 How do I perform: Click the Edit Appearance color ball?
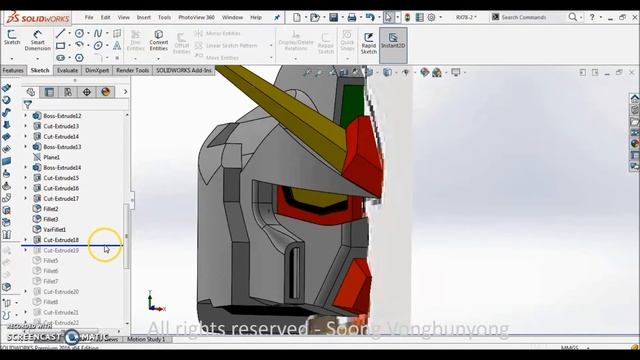[x=424, y=73]
